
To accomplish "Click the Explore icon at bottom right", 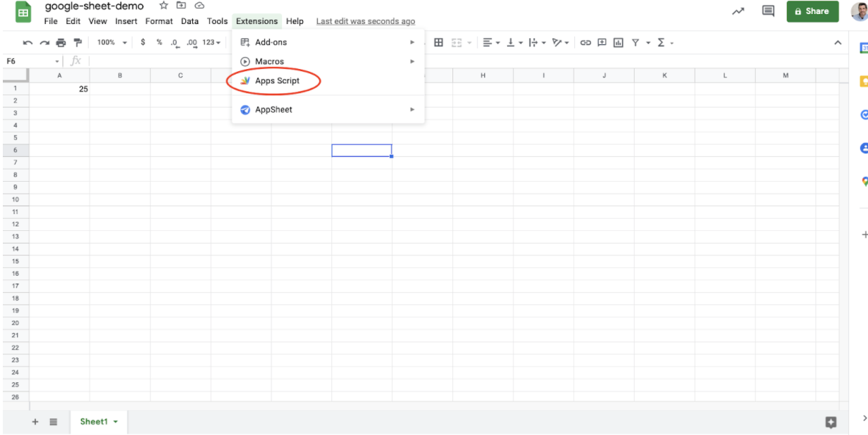I will point(831,422).
